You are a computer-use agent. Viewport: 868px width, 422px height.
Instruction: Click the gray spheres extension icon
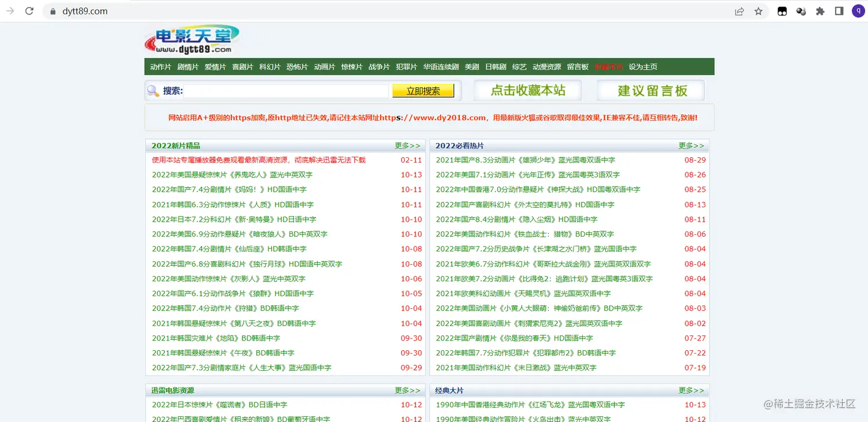tap(801, 11)
